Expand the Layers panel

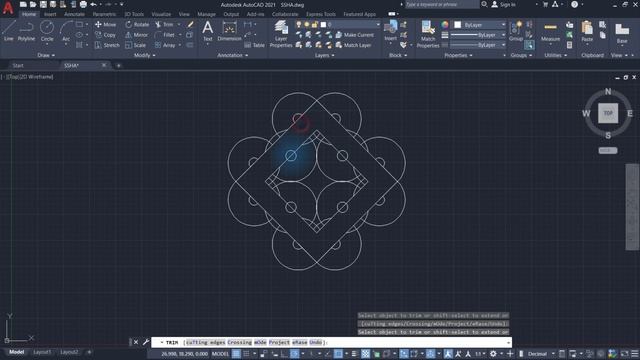point(324,55)
